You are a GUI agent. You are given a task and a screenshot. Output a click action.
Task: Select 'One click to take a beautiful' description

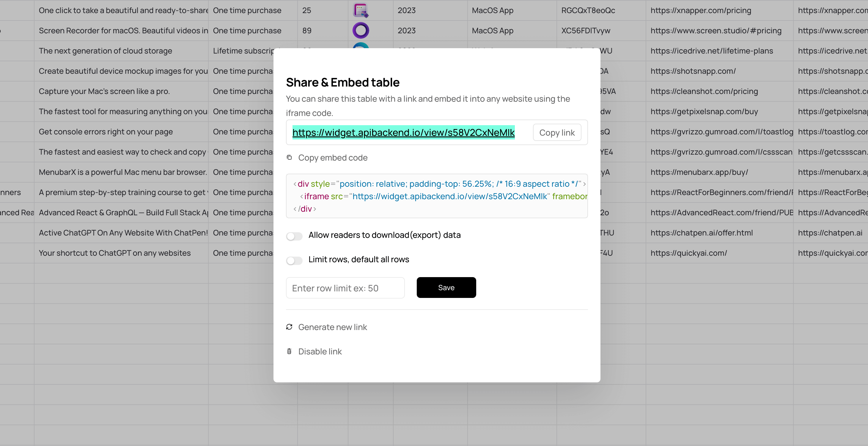[121, 10]
